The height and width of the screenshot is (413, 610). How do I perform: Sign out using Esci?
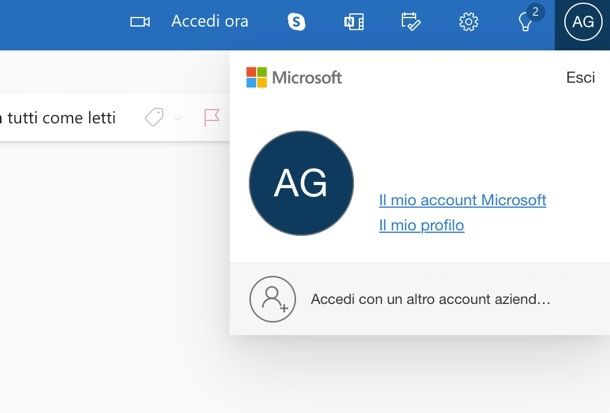point(580,77)
